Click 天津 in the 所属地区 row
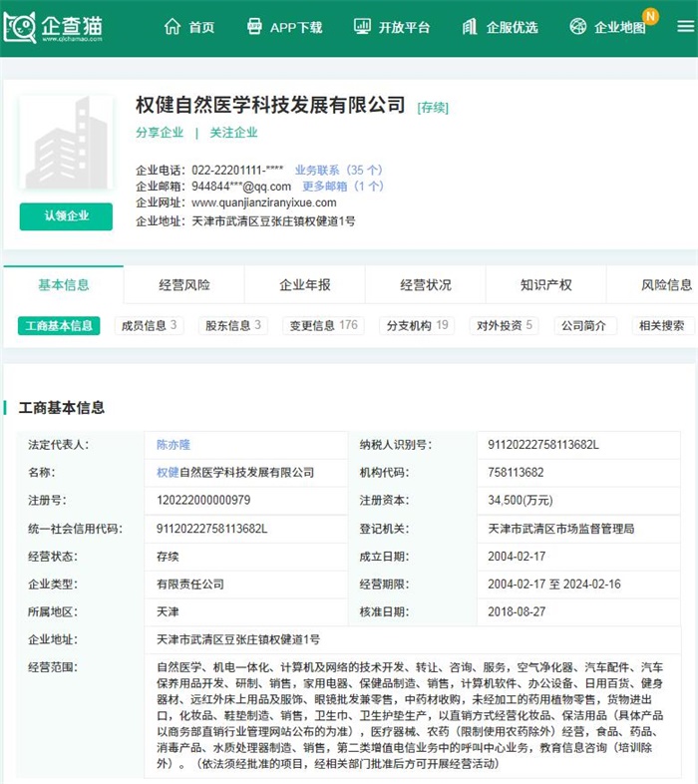The image size is (698, 784). 168,611
